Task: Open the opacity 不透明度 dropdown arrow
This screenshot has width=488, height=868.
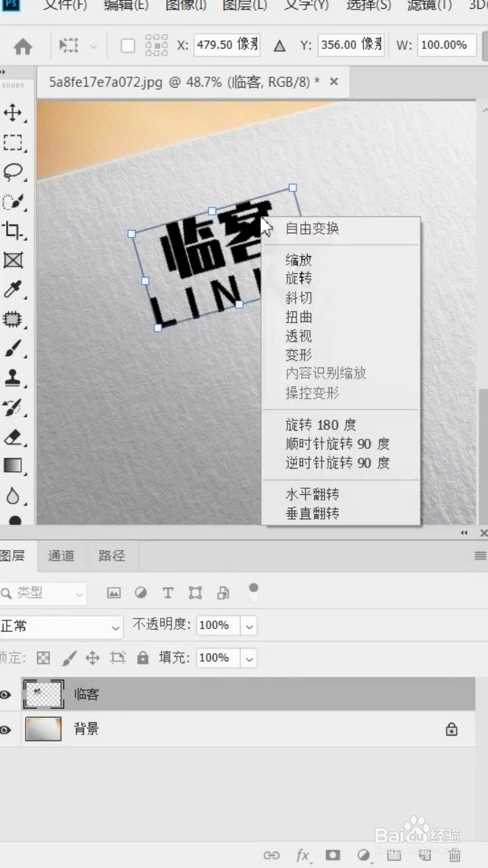Action: click(x=249, y=626)
